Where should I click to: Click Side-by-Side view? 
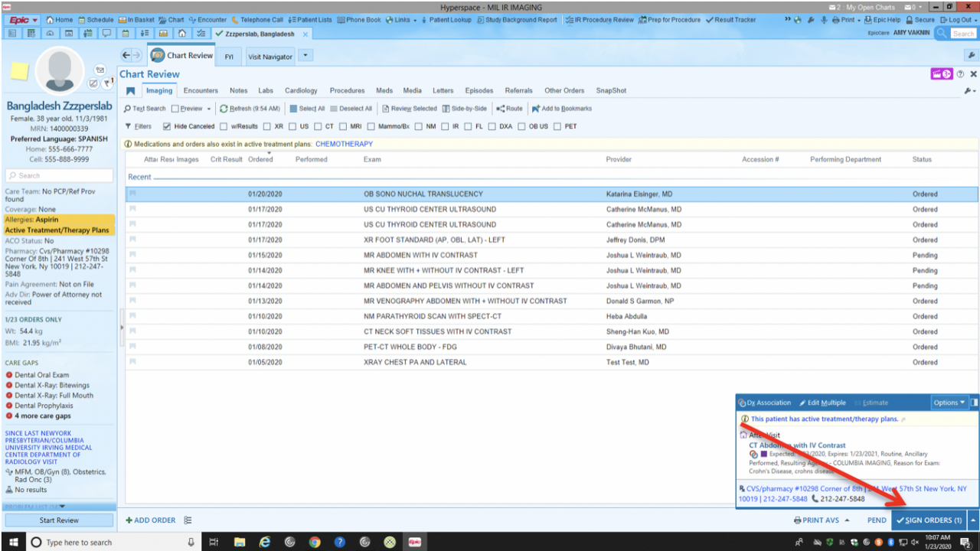pos(464,109)
